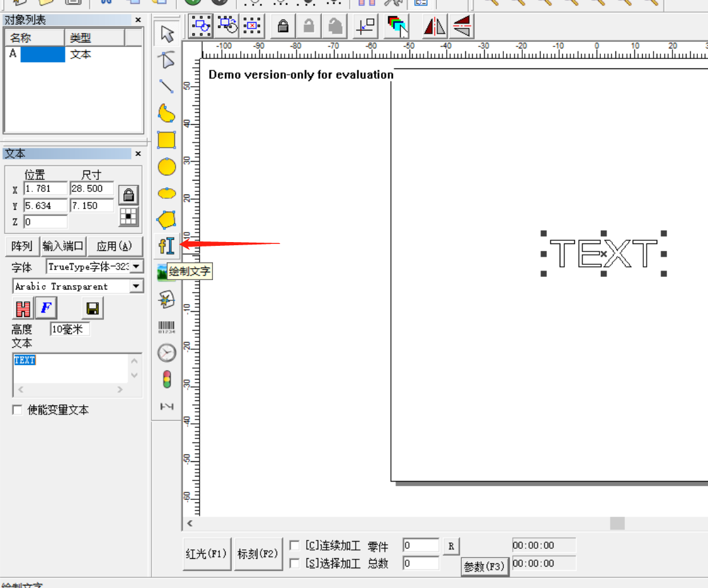Click the canvas scrollbar left arrow

pyautogui.click(x=190, y=523)
